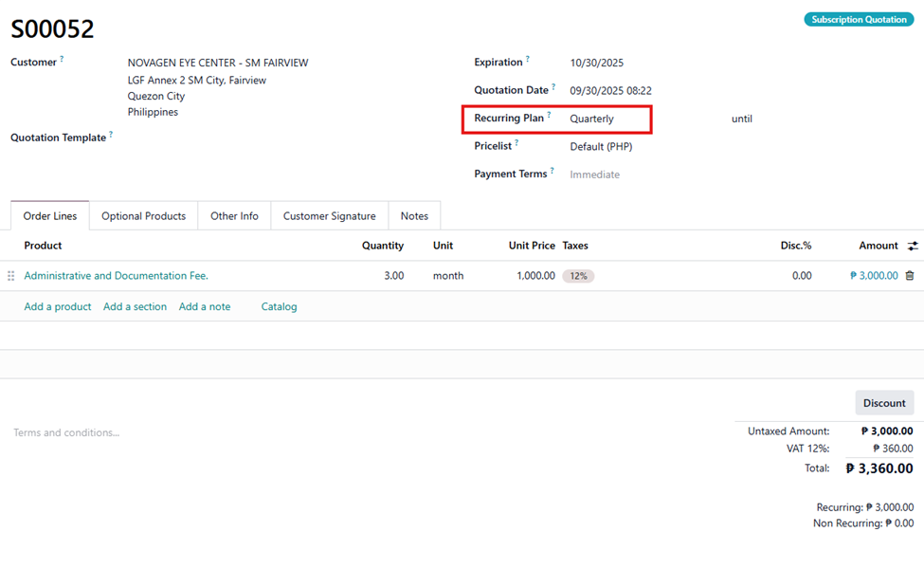924x569 pixels.
Task: Switch to the Optional Products tab
Action: pos(143,216)
